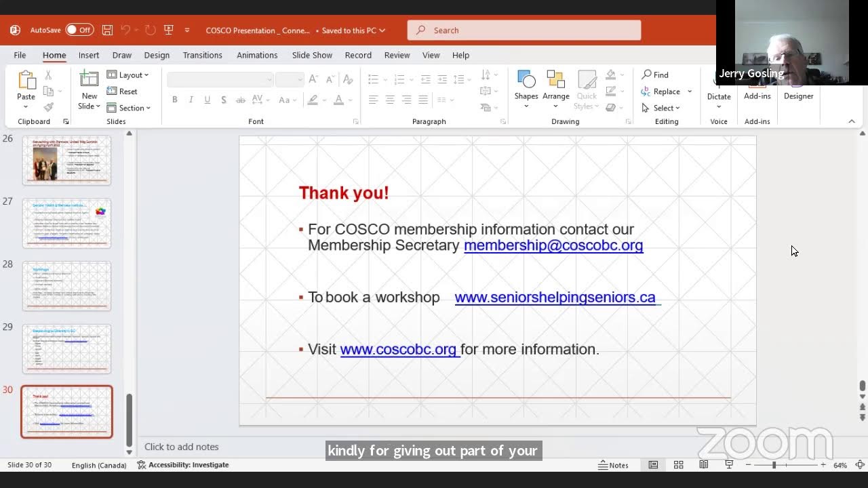The image size is (868, 488).
Task: Open the 'Saved to this PC' dropdown
Action: (353, 30)
